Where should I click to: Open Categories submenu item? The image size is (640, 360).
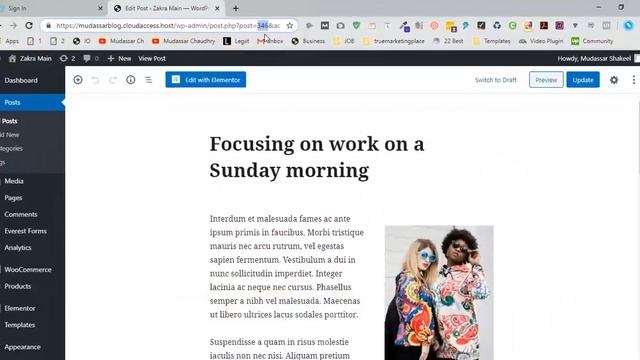point(11,149)
